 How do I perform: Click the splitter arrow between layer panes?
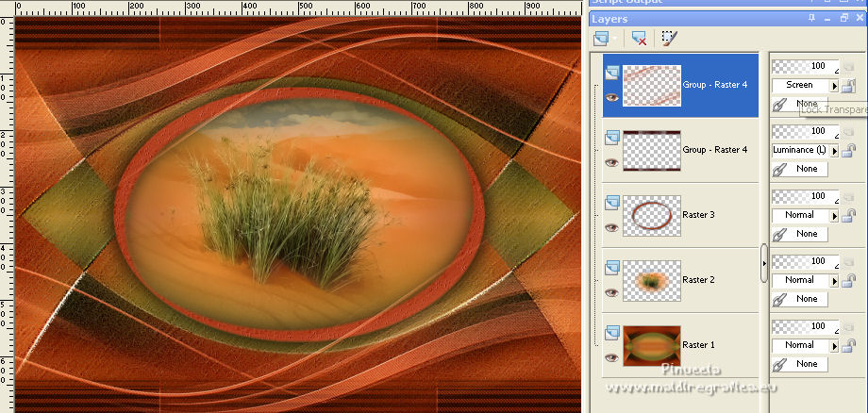click(764, 263)
